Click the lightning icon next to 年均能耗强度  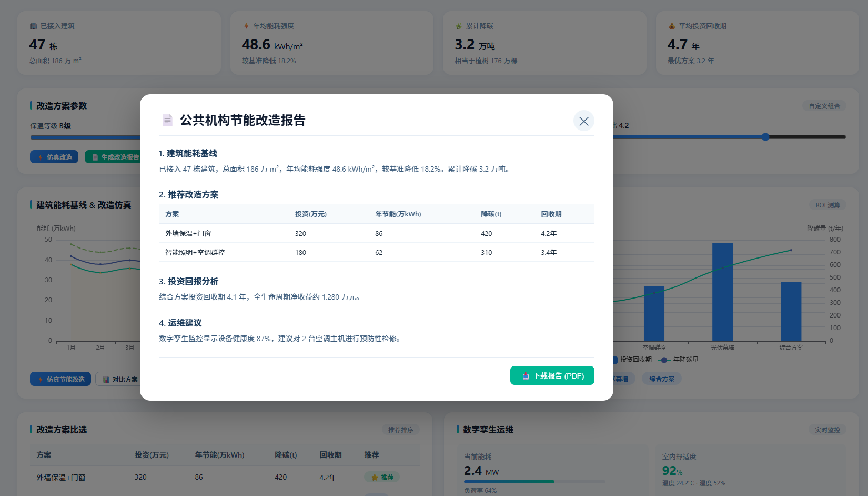tap(246, 26)
